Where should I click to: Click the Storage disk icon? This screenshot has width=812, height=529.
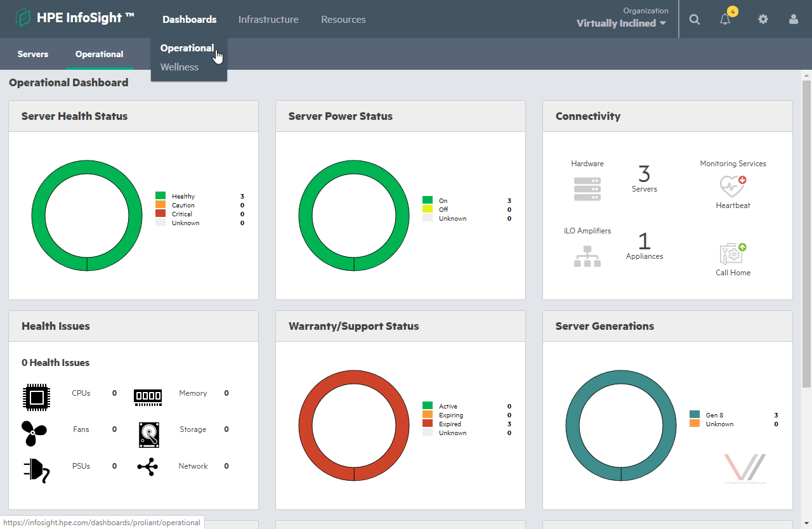tap(149, 435)
